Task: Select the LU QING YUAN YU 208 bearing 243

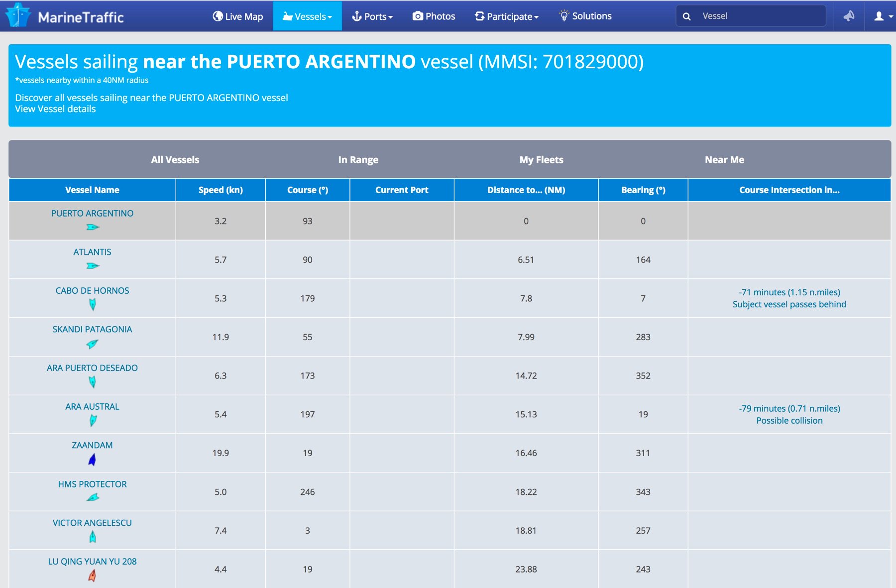Action: point(643,569)
